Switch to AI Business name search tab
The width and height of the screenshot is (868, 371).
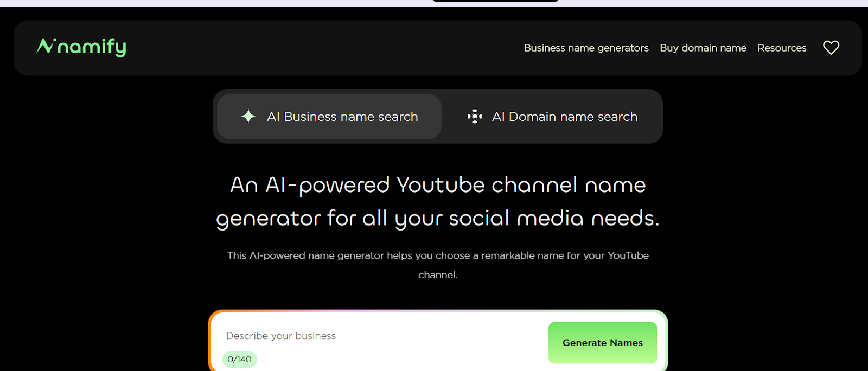pyautogui.click(x=329, y=117)
